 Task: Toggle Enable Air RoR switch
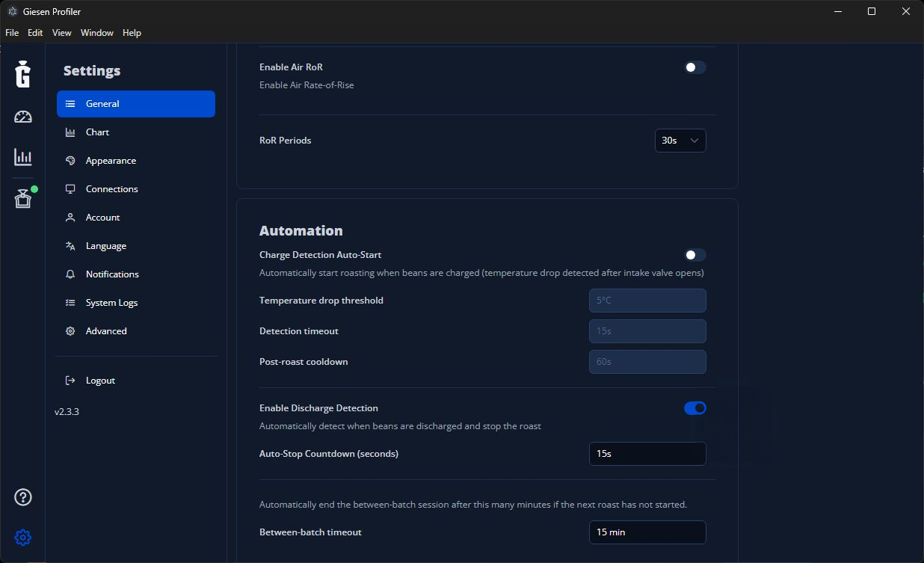[695, 67]
